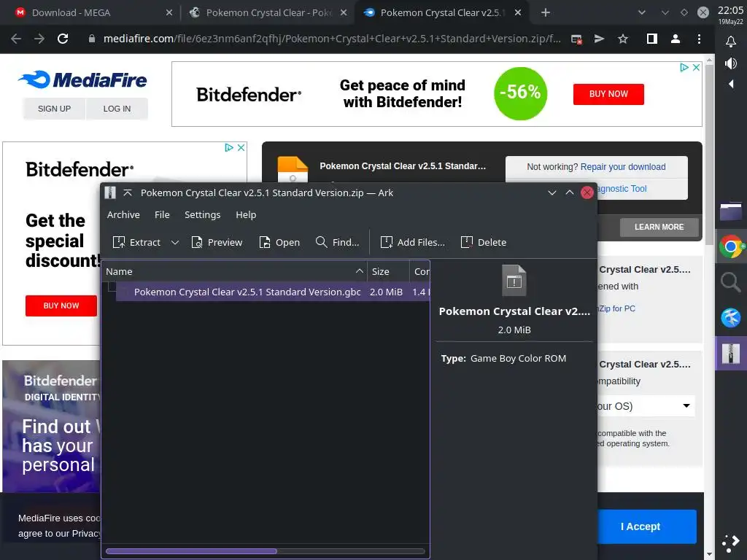Open the OS selection dropdown on MediaFire

(x=645, y=406)
